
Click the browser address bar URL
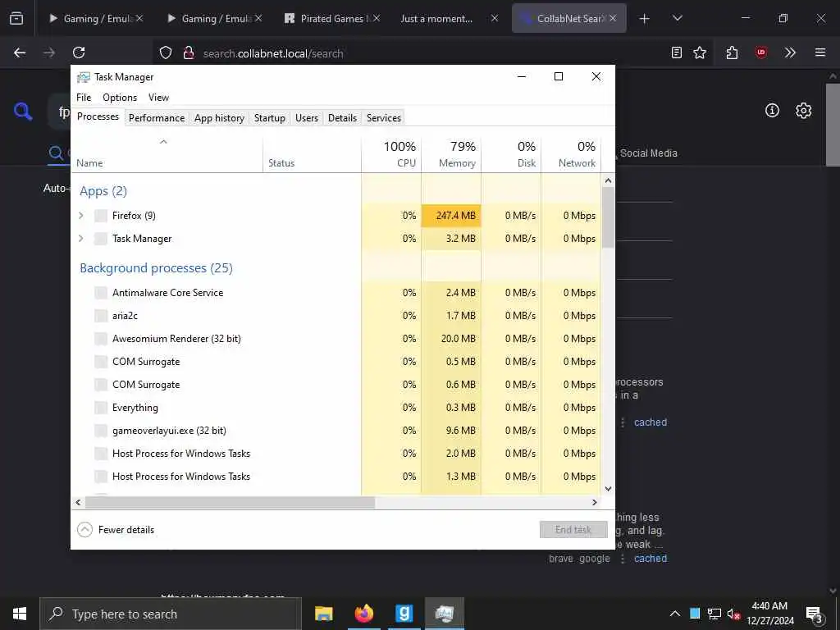tap(273, 53)
